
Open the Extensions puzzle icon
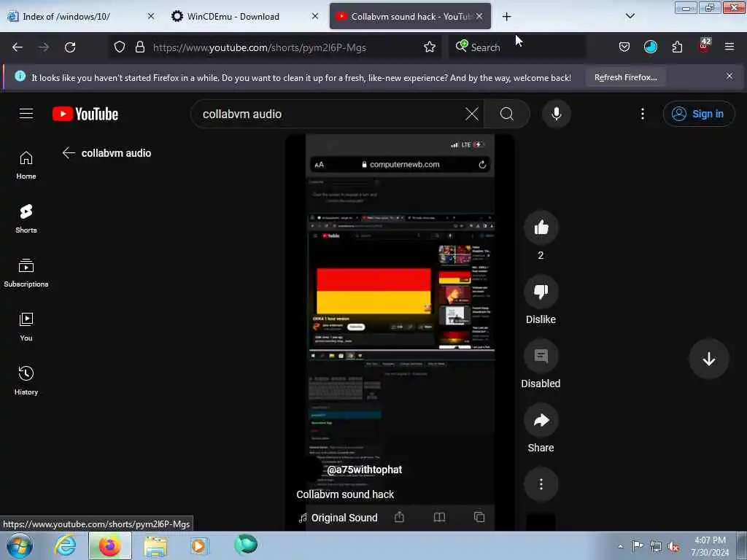(x=677, y=47)
